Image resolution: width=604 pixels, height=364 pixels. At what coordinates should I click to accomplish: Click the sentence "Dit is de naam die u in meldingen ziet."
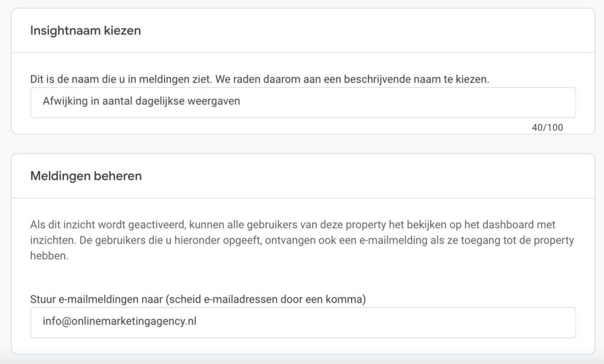[121, 79]
